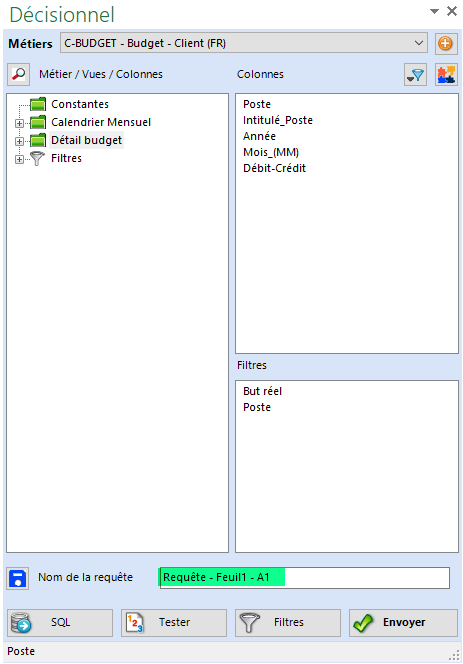Click the Nom de la requête text field
The image size is (463, 664).
tap(304, 578)
